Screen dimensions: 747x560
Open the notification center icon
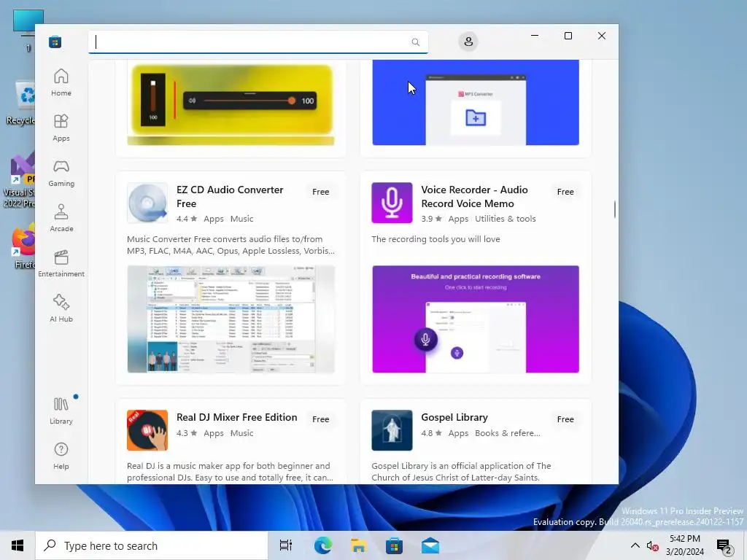724,546
